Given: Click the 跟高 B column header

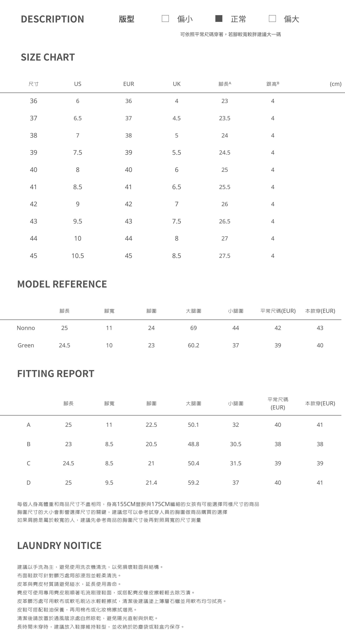Looking at the screenshot, I should 273,84.
